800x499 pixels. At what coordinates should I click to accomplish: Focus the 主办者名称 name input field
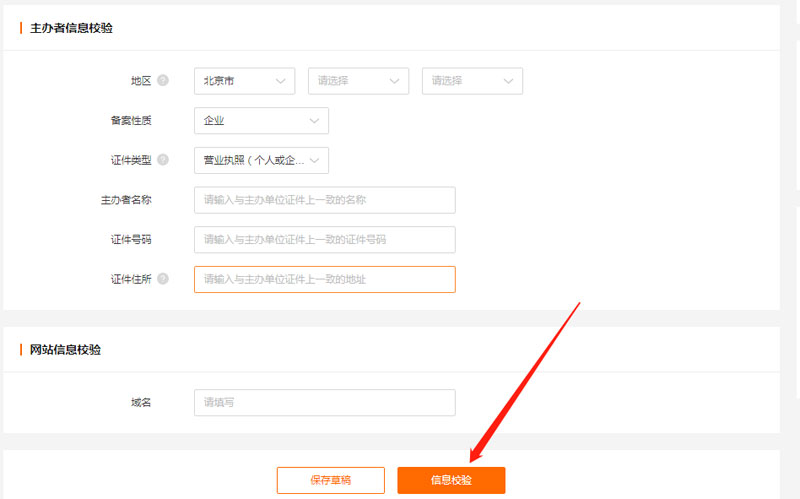[324, 200]
